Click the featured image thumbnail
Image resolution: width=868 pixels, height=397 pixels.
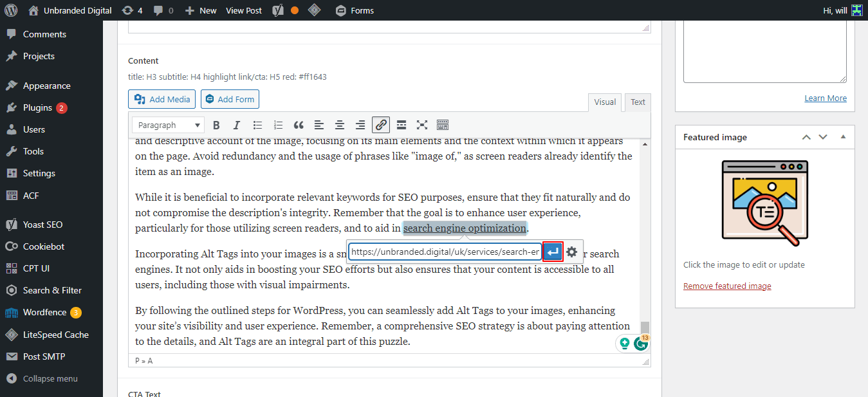(x=765, y=203)
